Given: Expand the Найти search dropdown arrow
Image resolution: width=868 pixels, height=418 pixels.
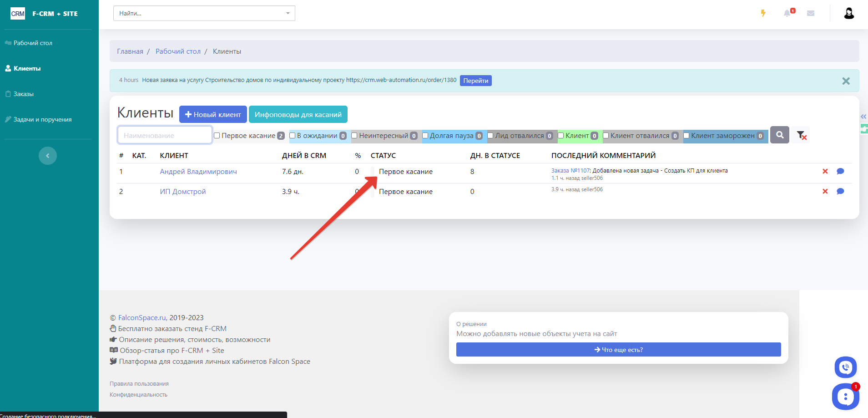Looking at the screenshot, I should [288, 13].
